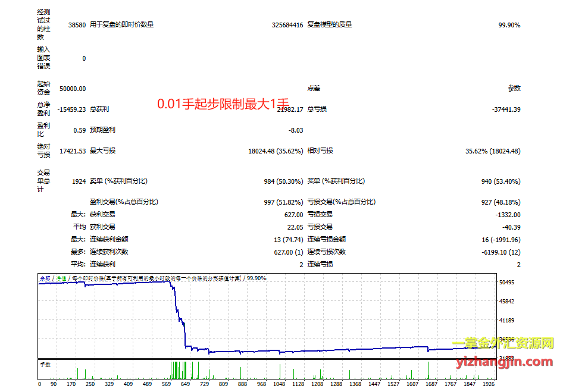Click the 交易单总计 value 1924
This screenshot has height=392, width=563.
pyautogui.click(x=78, y=181)
